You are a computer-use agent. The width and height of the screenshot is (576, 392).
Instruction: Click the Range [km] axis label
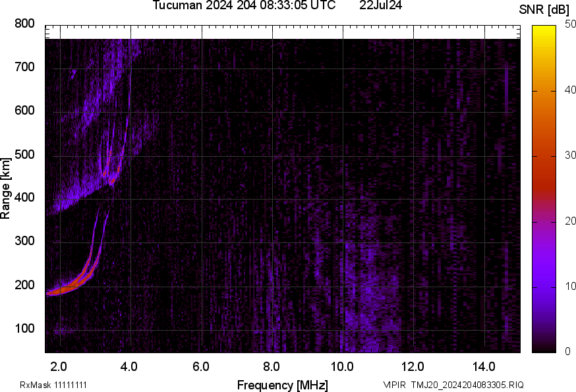(6, 188)
